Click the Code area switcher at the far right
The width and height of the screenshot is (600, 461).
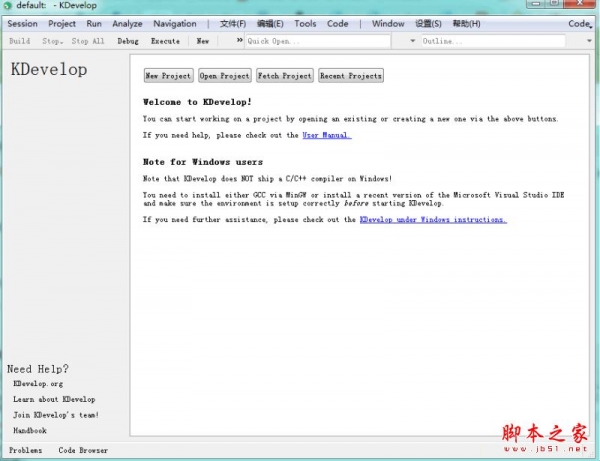click(580, 24)
